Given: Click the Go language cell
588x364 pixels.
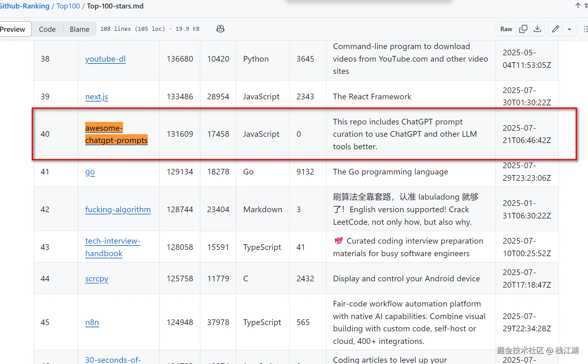Looking at the screenshot, I should click(x=248, y=172).
